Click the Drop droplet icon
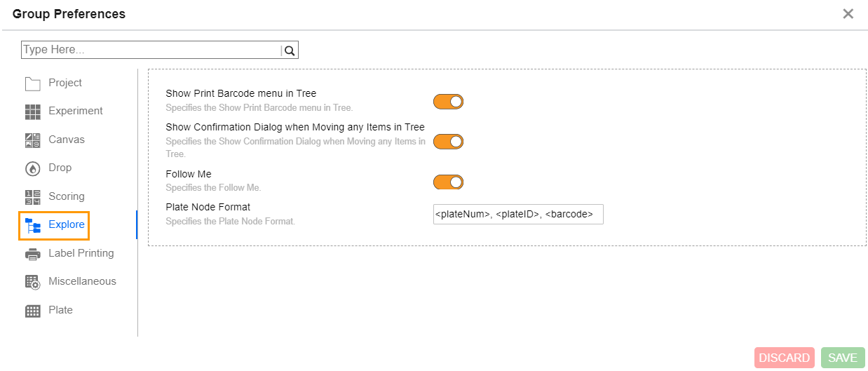Screen dimensions: 868x371 33,168
